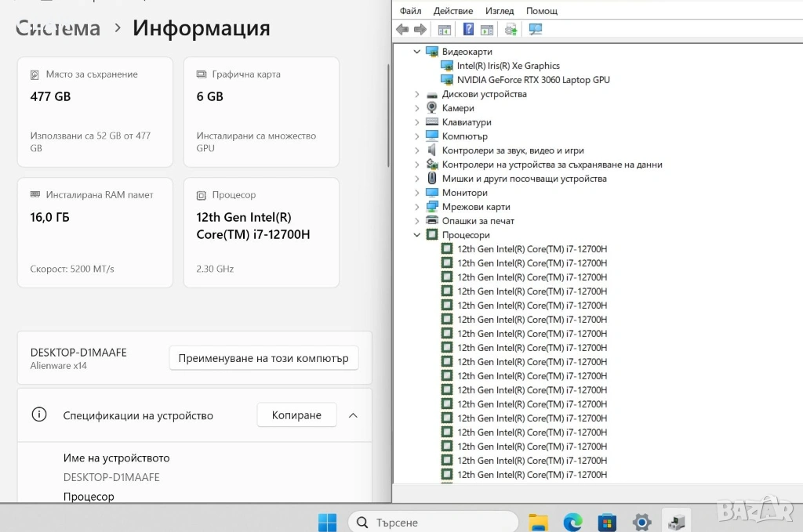
Task: Click the blue Help icon in toolbar
Action: click(468, 30)
